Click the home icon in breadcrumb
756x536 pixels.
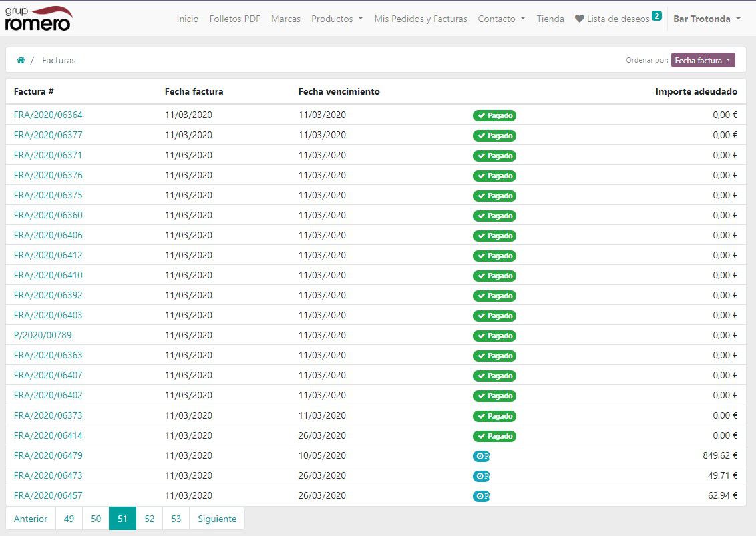[21, 60]
